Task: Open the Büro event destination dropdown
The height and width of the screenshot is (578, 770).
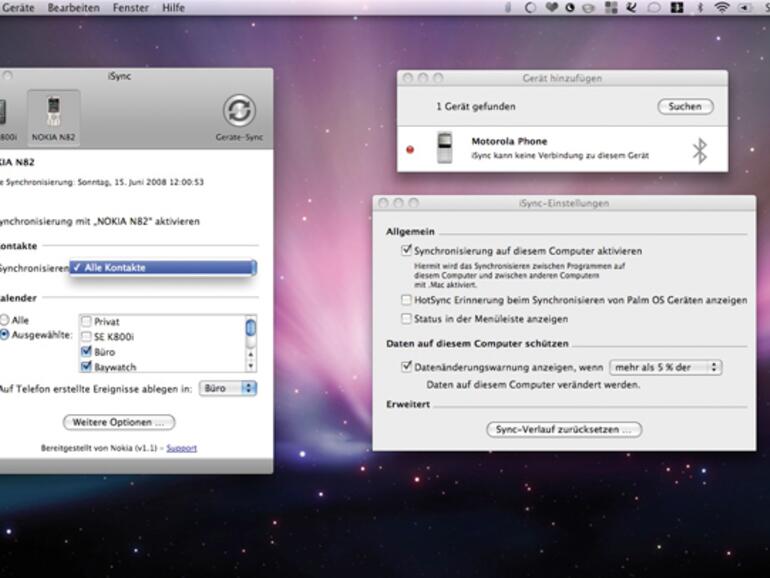Action: tap(227, 388)
